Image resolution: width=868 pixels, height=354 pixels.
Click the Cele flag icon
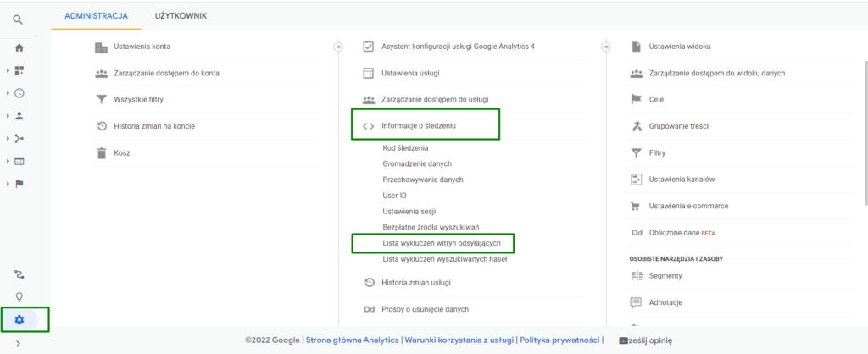[636, 99]
